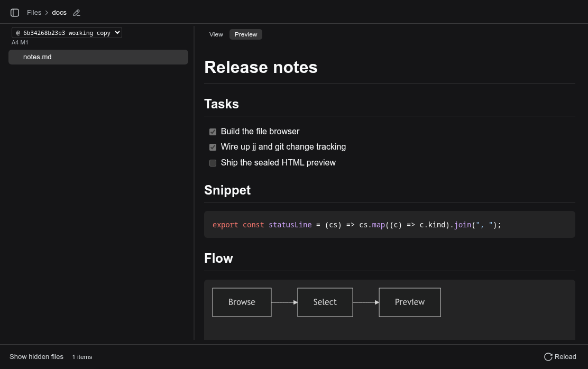Click the edit path pencil icon
The image size is (588, 369).
(x=77, y=13)
